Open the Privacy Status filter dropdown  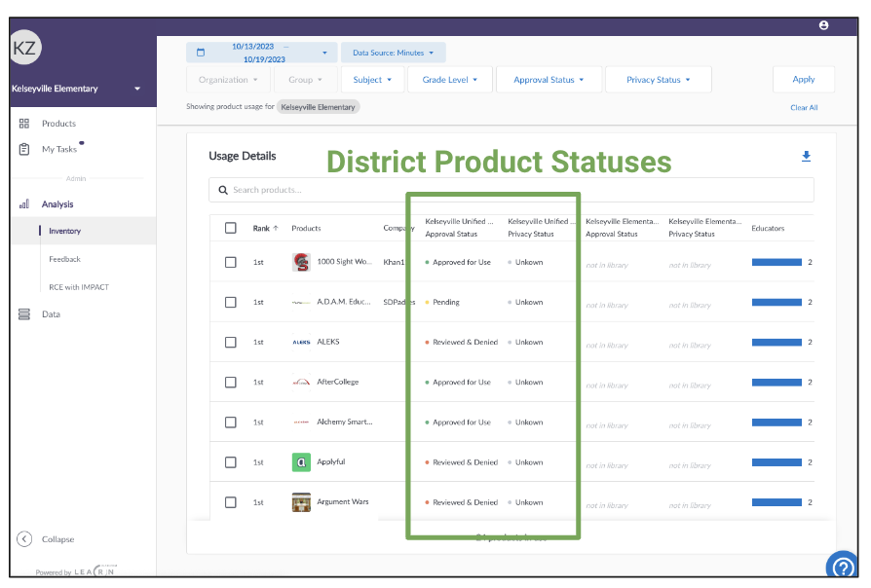(659, 80)
